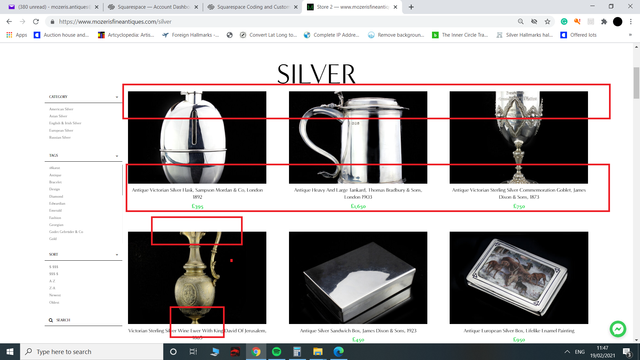Open the Convert Lat Long bookmark
This screenshot has width=640, height=360.
coord(268,35)
